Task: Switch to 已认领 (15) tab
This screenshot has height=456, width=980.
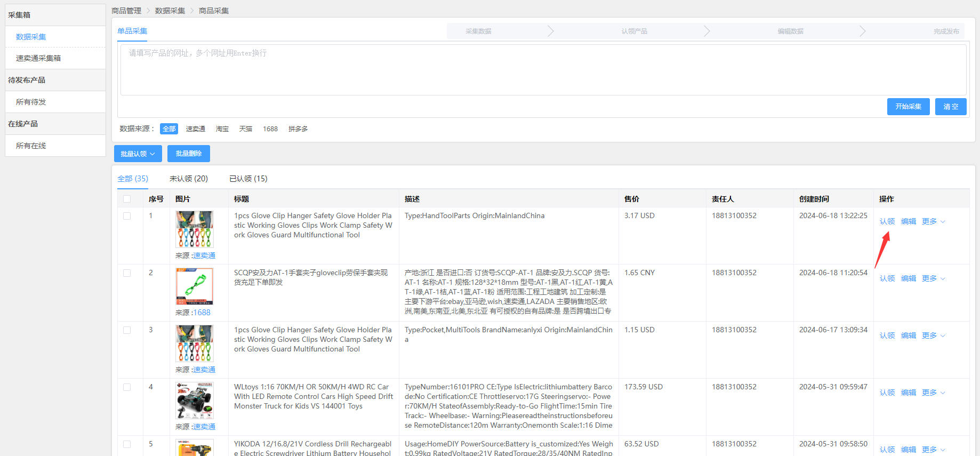Action: (248, 179)
